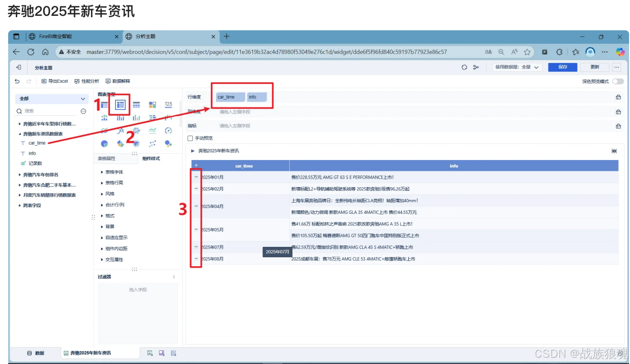Screen dimensions: 630x364
Task: Select the blue pie chart type
Action: pos(104,144)
